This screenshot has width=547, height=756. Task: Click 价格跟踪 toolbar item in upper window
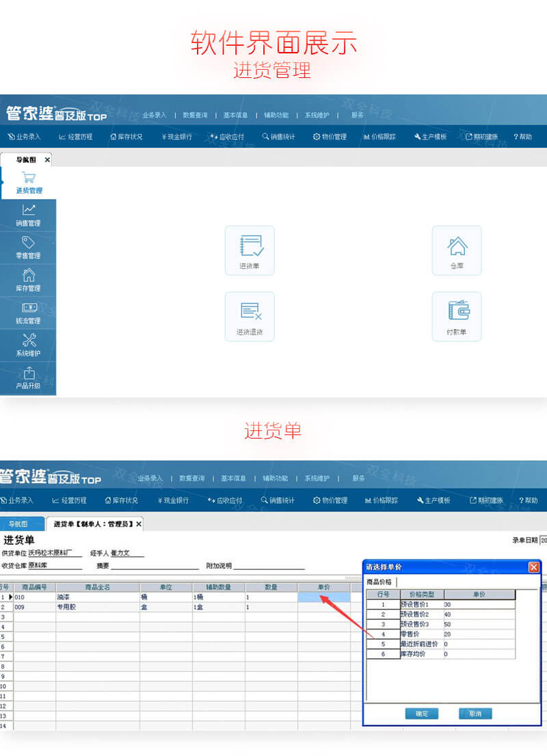click(379, 137)
